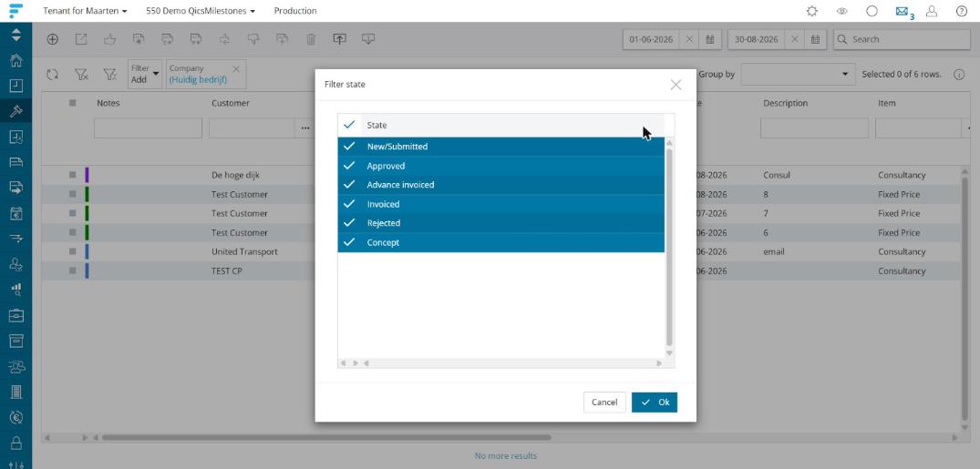Deselect the Invoiced state
This screenshot has width=980, height=469.
click(500, 204)
